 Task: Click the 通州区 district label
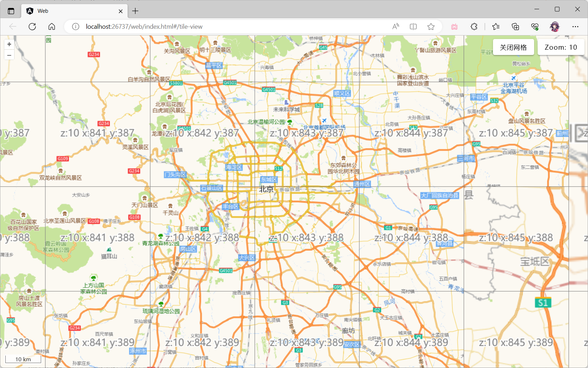[x=362, y=184]
